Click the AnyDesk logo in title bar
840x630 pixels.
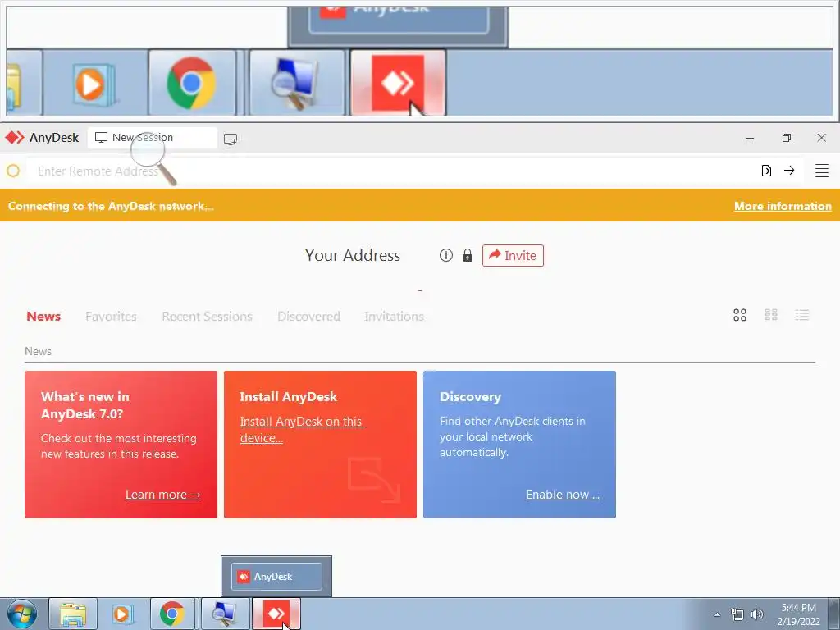click(15, 138)
